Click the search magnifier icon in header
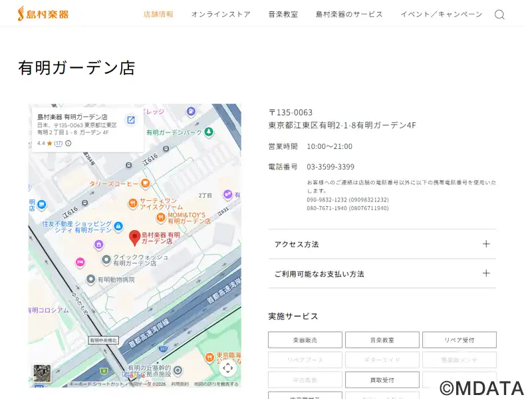The image size is (532, 399). [x=499, y=15]
